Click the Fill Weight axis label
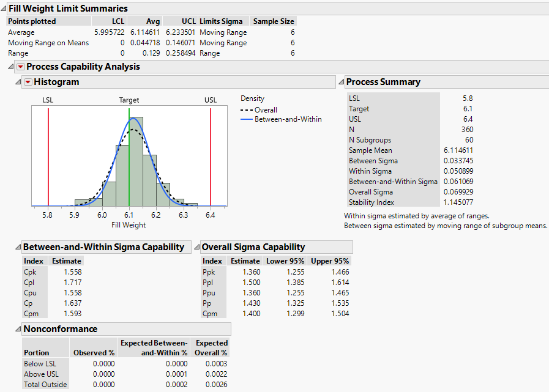This screenshot has width=549, height=392. [129, 225]
